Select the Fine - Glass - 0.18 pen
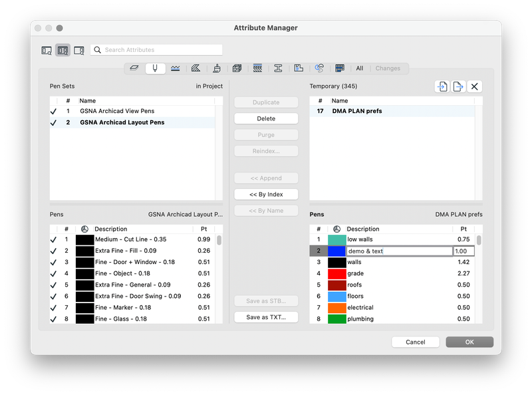Viewport: 532px width, 395px height. pyautogui.click(x=132, y=319)
